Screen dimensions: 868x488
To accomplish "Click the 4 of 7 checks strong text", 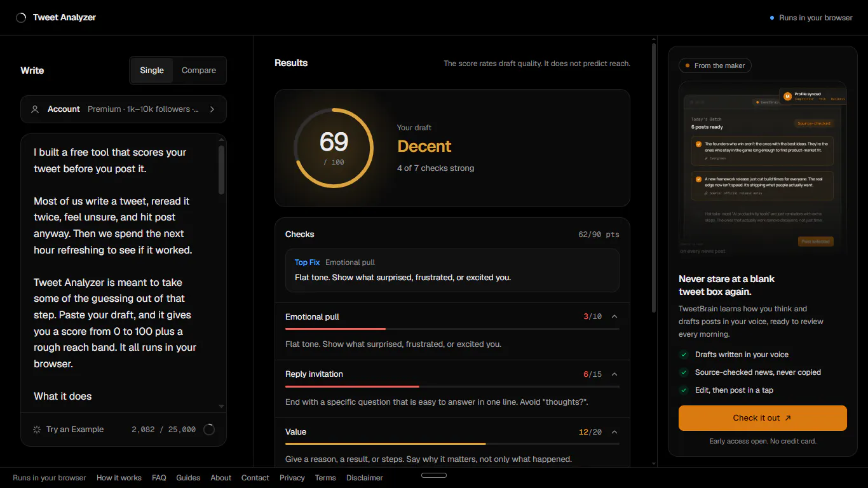I will click(435, 168).
